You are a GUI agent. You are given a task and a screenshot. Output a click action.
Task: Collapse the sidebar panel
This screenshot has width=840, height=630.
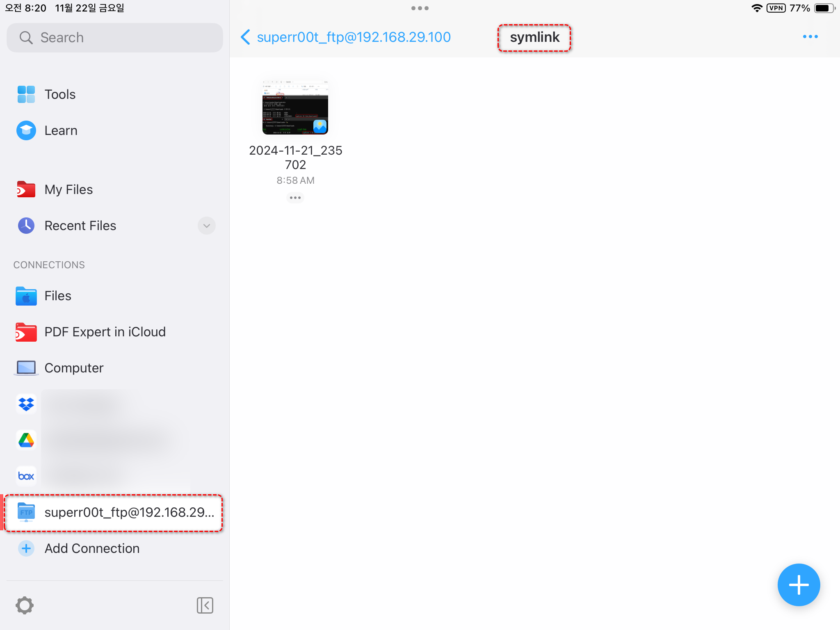205,605
